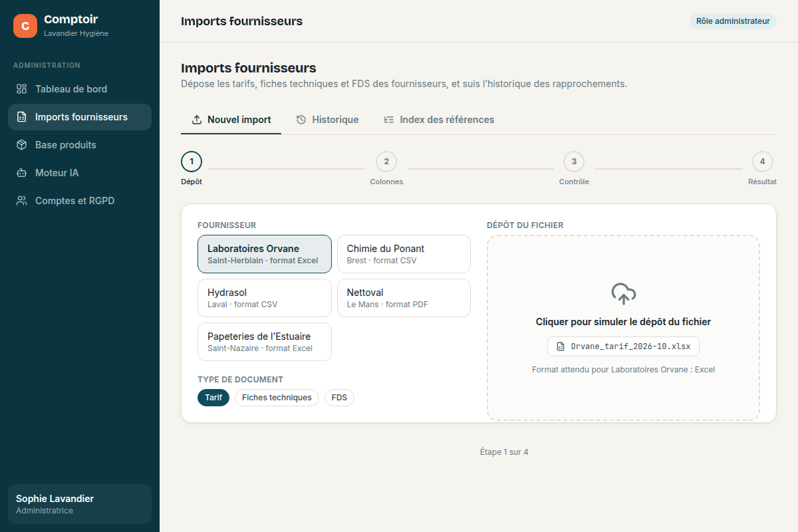Screen dimensions: 798x532
Task: Click the cloud upload icon in the drop zone
Action: [x=623, y=293]
